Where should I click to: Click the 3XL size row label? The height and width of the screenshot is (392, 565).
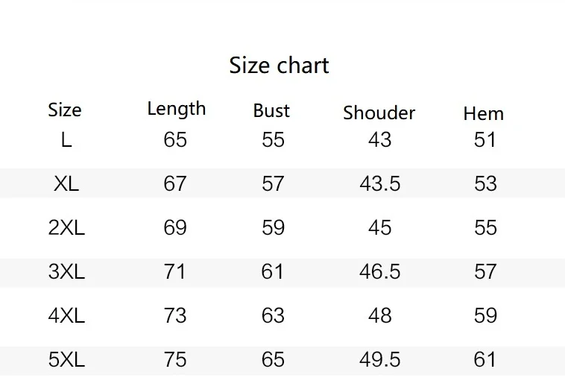66,271
